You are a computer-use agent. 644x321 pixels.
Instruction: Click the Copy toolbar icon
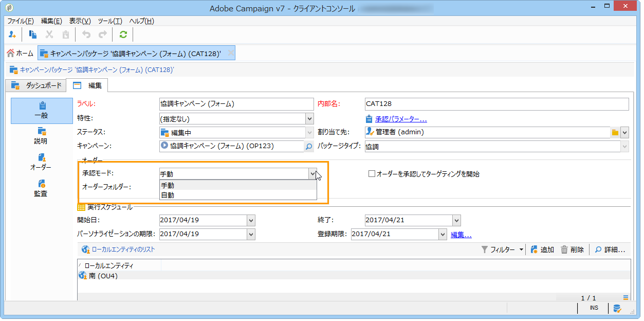[x=33, y=34]
